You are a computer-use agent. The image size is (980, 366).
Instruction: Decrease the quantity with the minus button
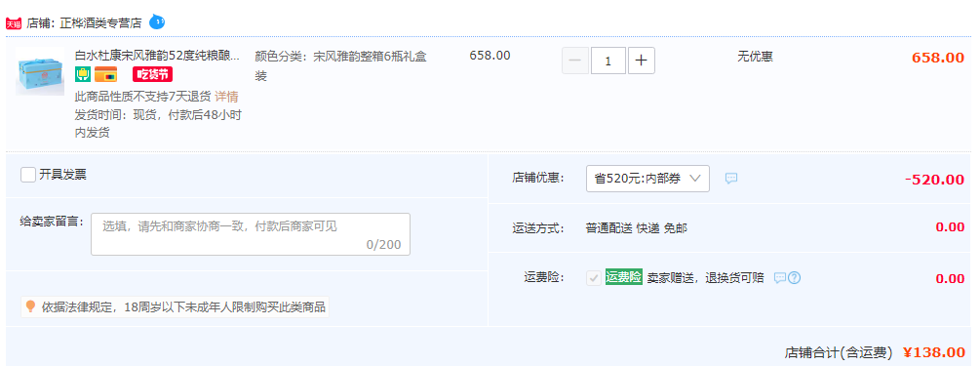pyautogui.click(x=575, y=61)
